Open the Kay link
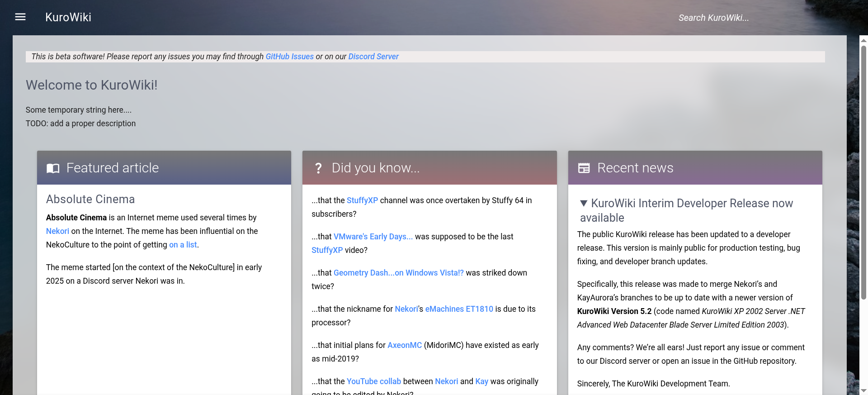 tap(482, 381)
